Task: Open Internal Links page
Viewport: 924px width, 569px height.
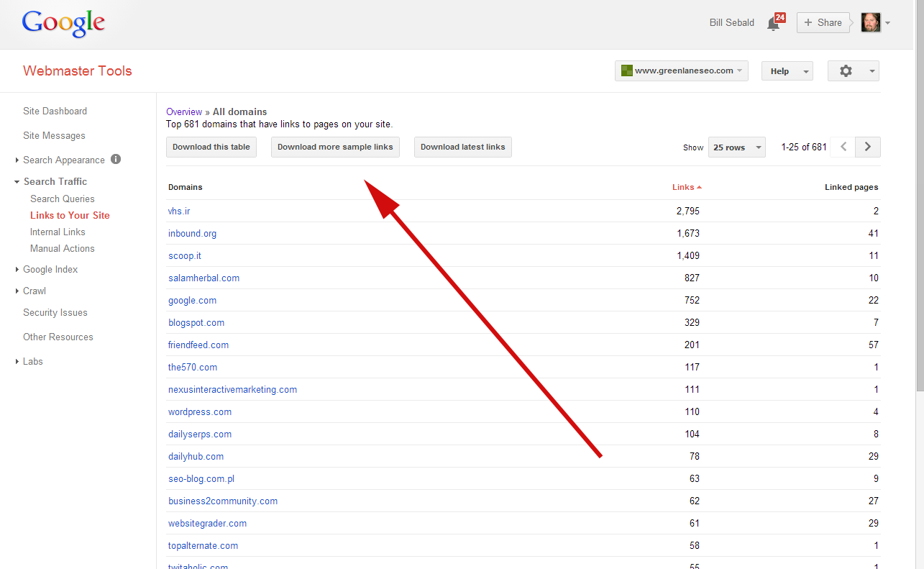Action: (x=58, y=232)
